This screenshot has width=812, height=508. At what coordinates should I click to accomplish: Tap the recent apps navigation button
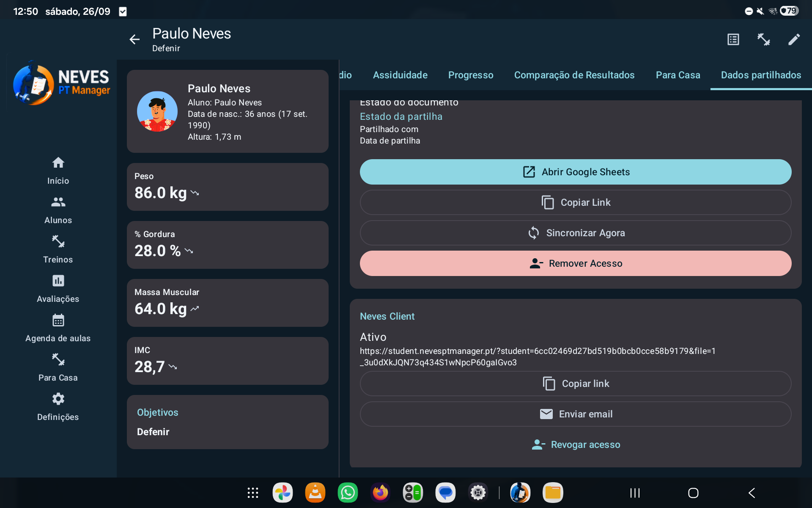(635, 493)
